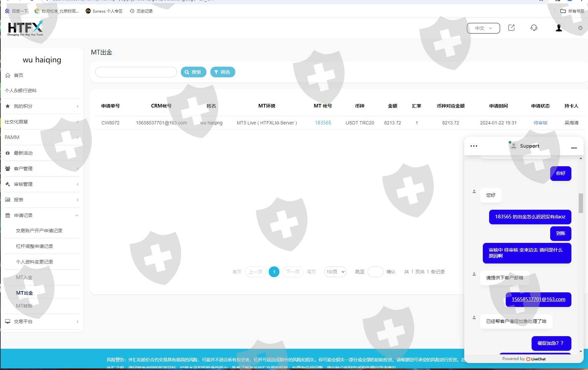Screen dimensions: 588x370
Task: Click the 首页 pagination link
Action: 237,272
